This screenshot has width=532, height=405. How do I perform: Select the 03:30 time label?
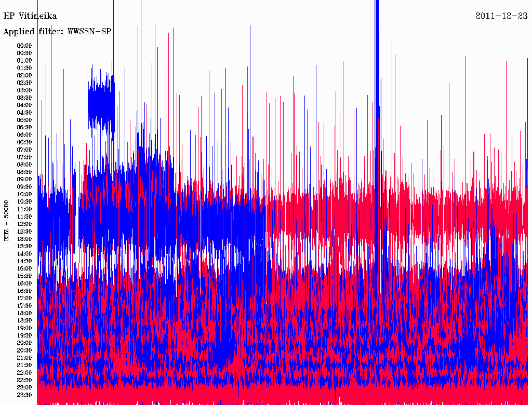click(24, 98)
